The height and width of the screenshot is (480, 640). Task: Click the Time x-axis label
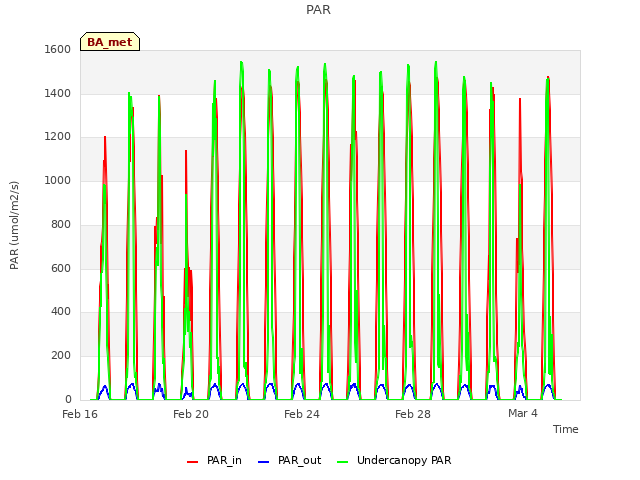click(566, 429)
